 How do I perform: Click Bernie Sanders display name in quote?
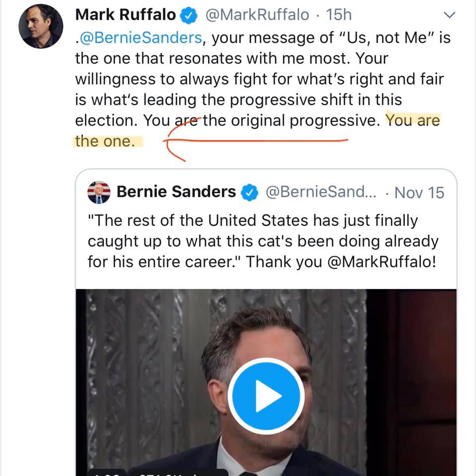point(176,192)
